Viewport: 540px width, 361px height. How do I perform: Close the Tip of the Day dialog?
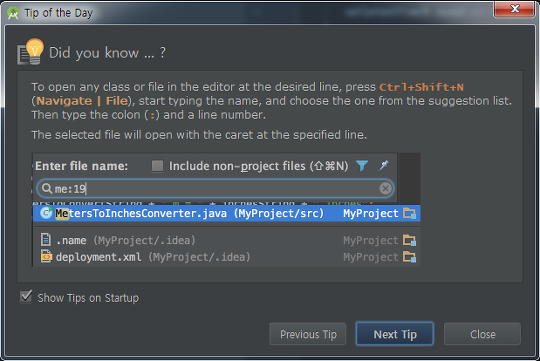482,334
